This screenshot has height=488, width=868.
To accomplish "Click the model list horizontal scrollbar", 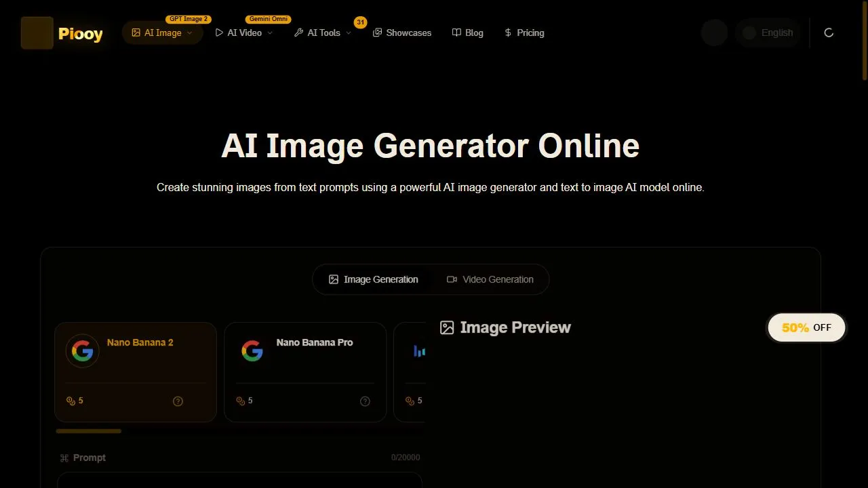I will pyautogui.click(x=89, y=431).
